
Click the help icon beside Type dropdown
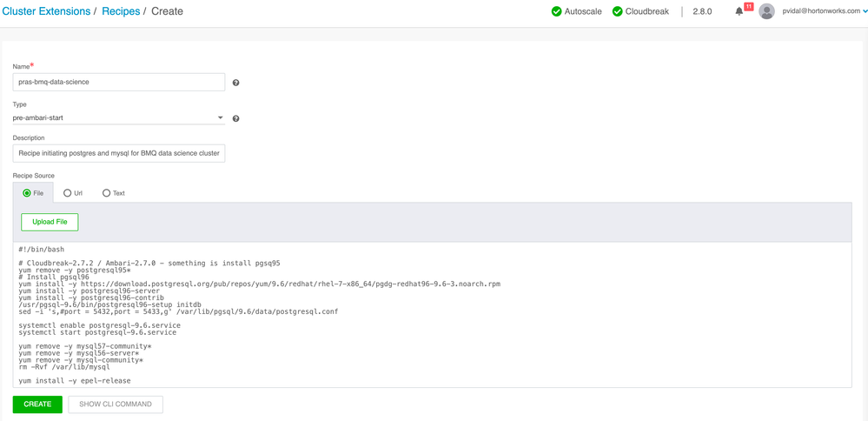(235, 118)
